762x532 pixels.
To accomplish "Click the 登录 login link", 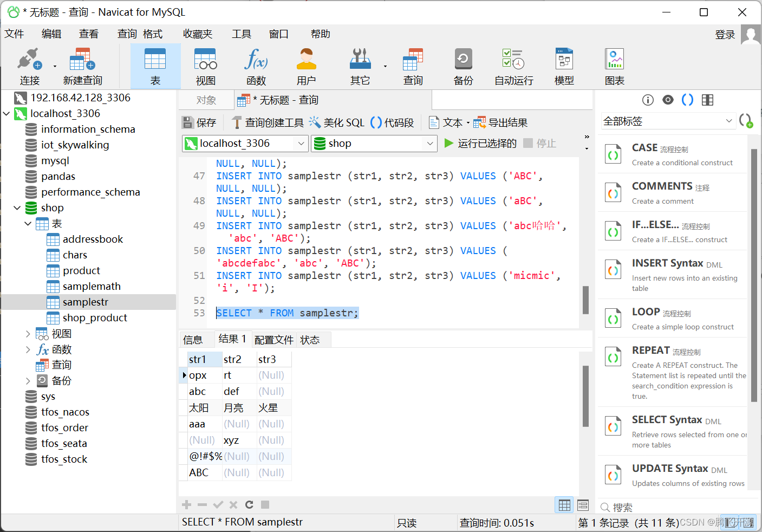I will coord(725,35).
